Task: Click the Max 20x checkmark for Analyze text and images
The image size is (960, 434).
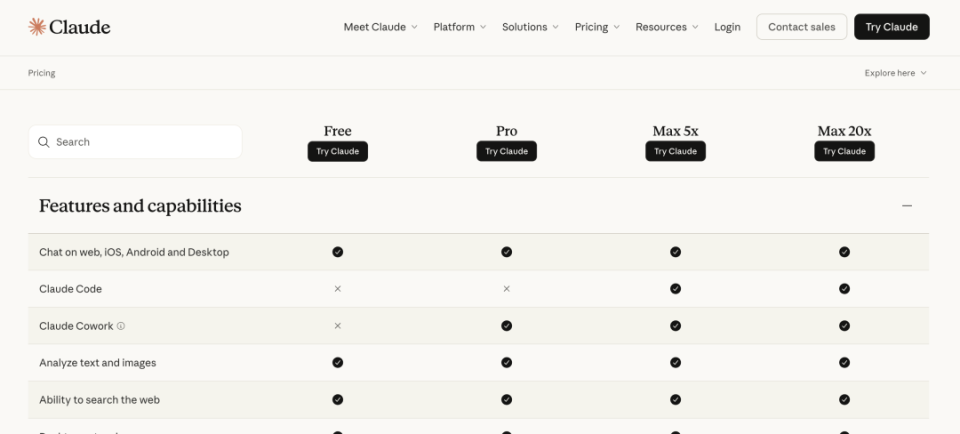Action: [x=844, y=363]
